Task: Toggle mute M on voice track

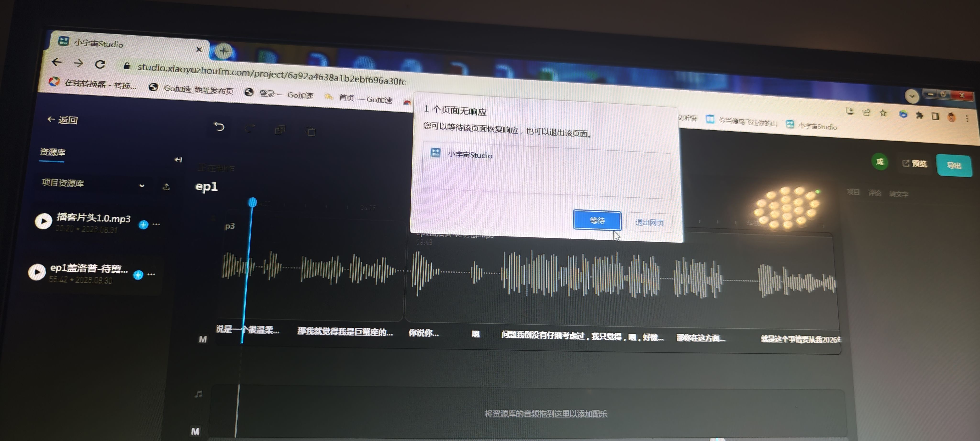Action: coord(203,339)
